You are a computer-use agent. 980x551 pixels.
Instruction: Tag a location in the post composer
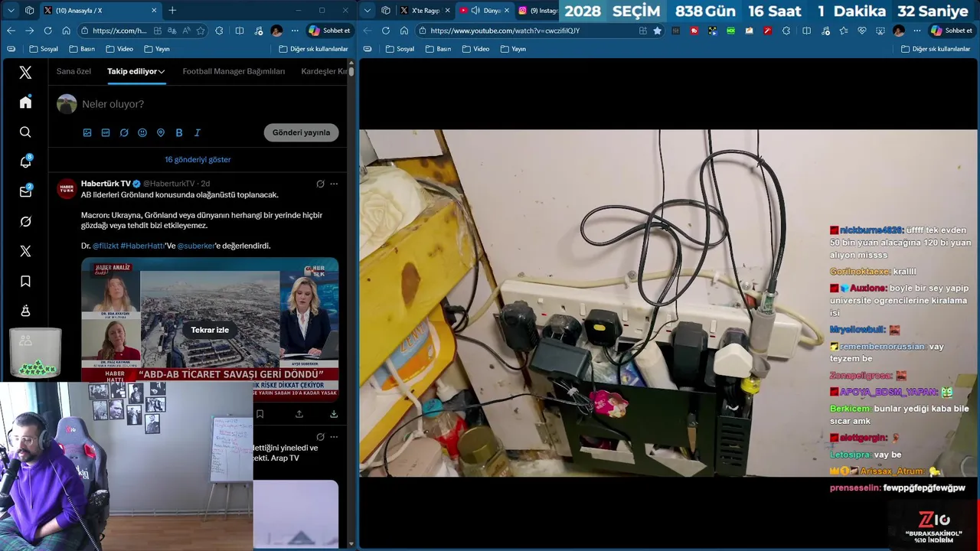[x=161, y=132]
